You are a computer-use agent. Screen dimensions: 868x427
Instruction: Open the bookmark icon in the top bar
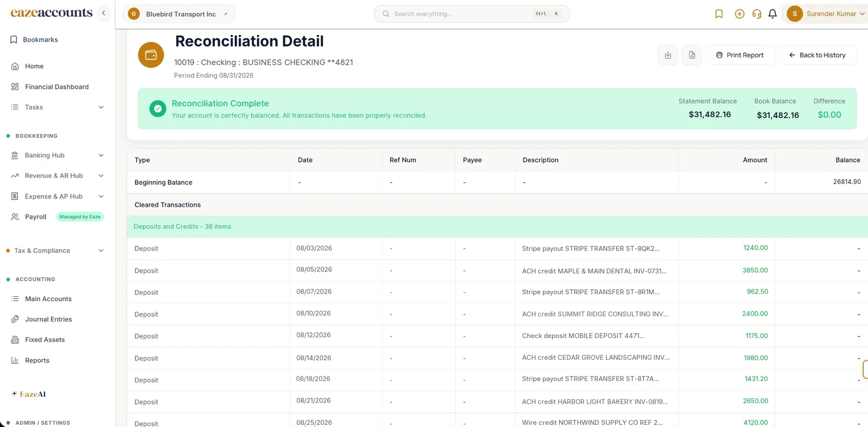719,14
